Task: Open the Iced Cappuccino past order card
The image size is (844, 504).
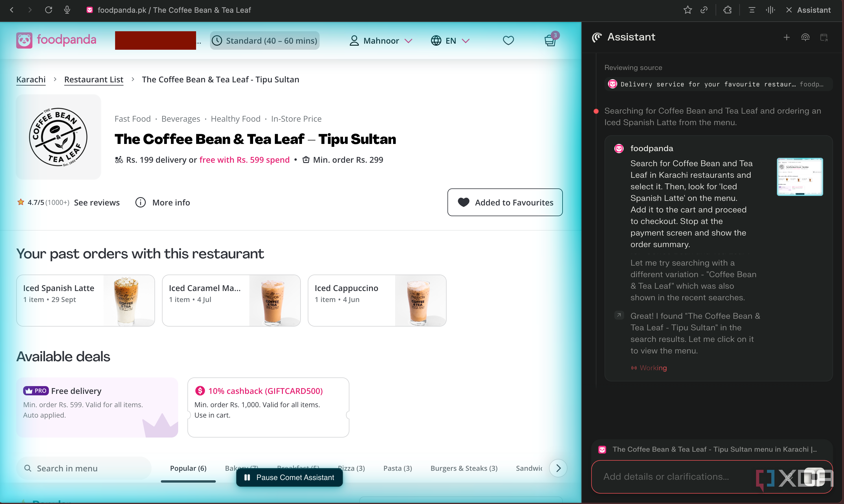Action: pyautogui.click(x=377, y=301)
